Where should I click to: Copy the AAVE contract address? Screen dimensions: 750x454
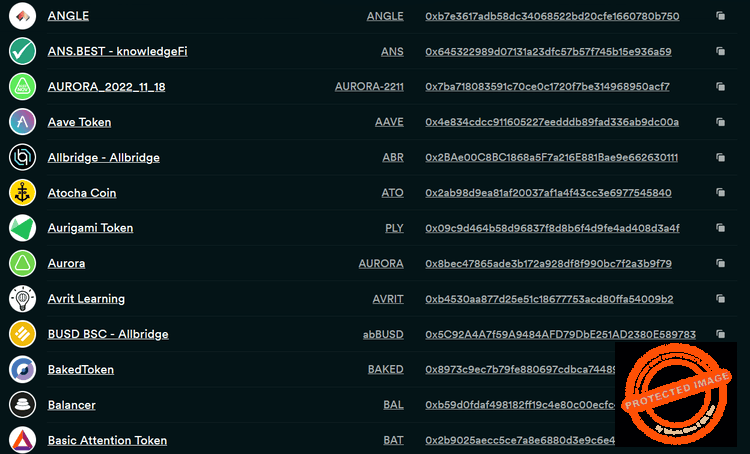point(720,122)
